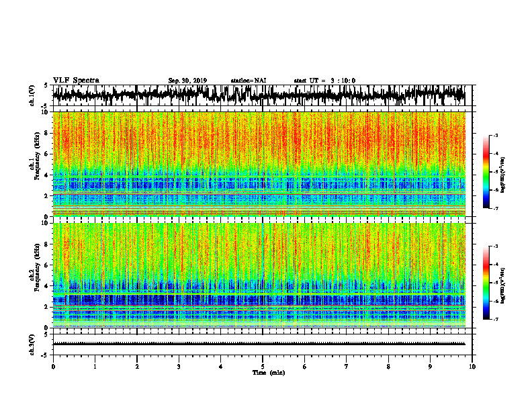Click the ch.3 voltage trace line

[x=259, y=344]
